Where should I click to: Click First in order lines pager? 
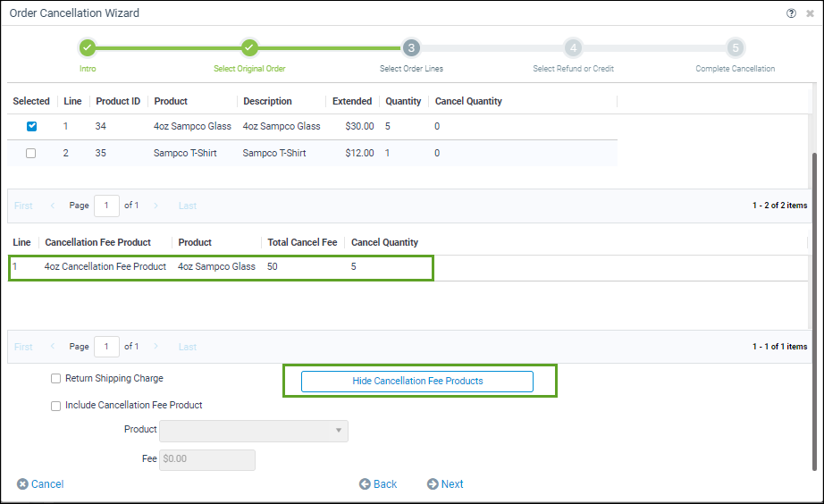pos(23,206)
